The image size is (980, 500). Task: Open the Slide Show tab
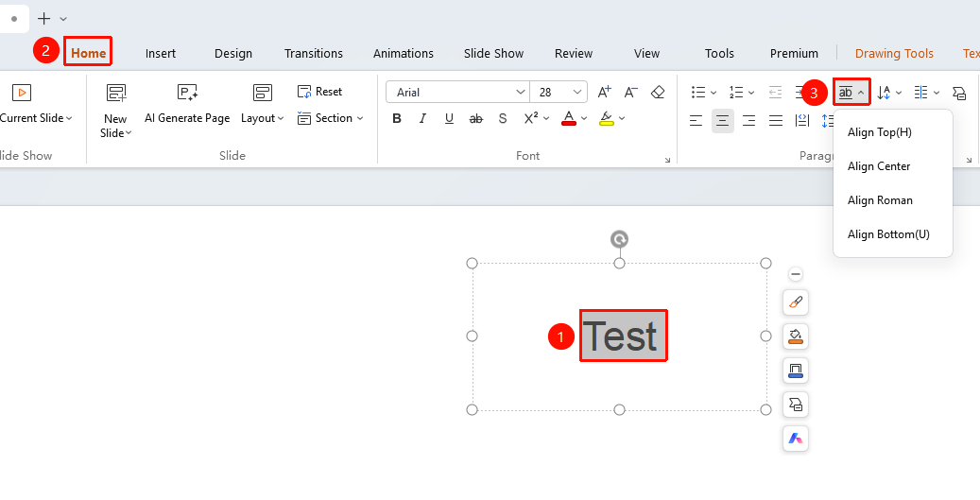[x=493, y=53]
